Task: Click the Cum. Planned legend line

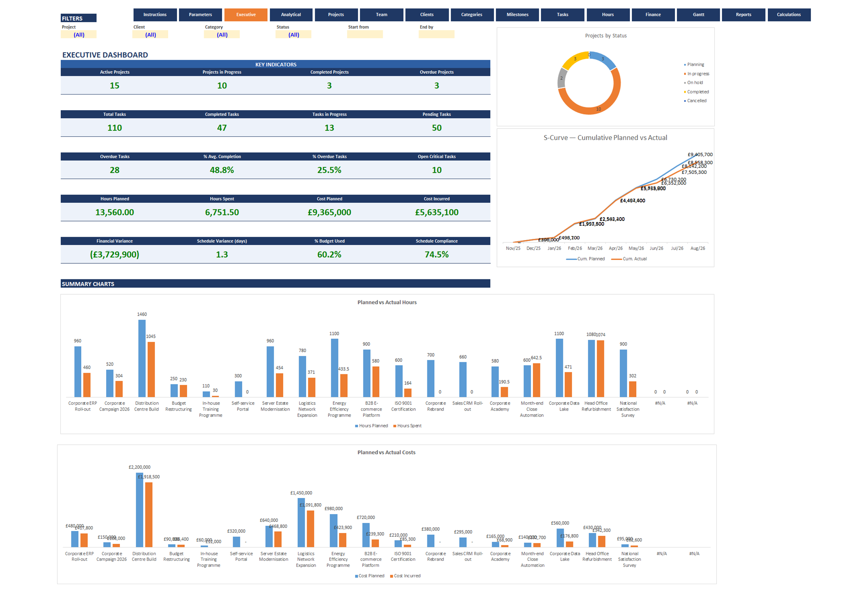Action: 571,259
